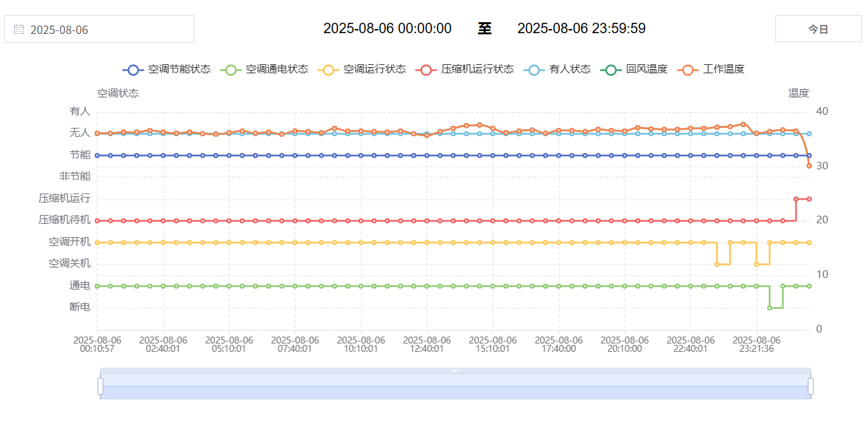The width and height of the screenshot is (868, 423).
Task: Open the date picker field 2025-08-06
Action: point(99,29)
